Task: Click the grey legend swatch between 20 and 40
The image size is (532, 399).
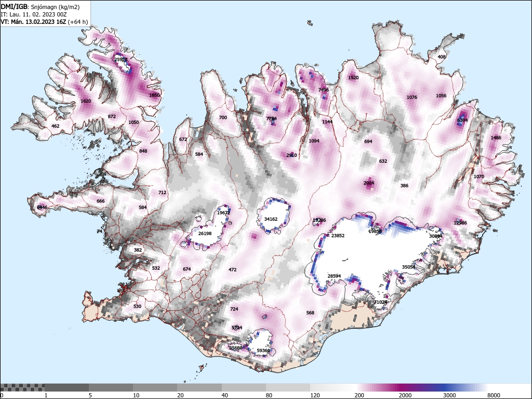Action: pyautogui.click(x=199, y=387)
